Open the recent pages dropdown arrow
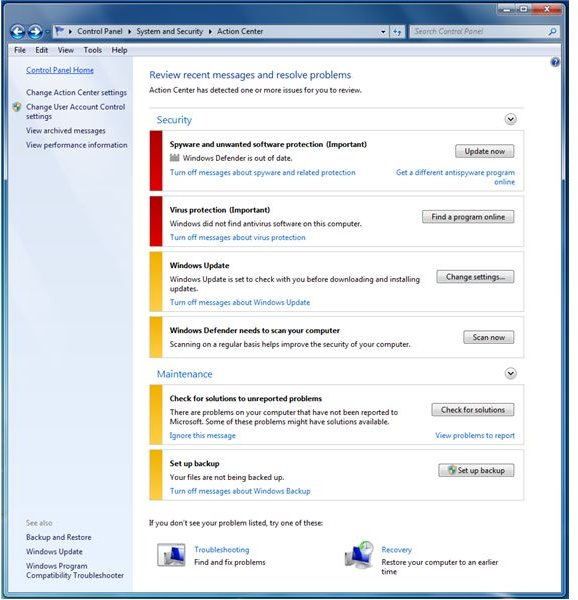The image size is (578, 600). coord(47,32)
